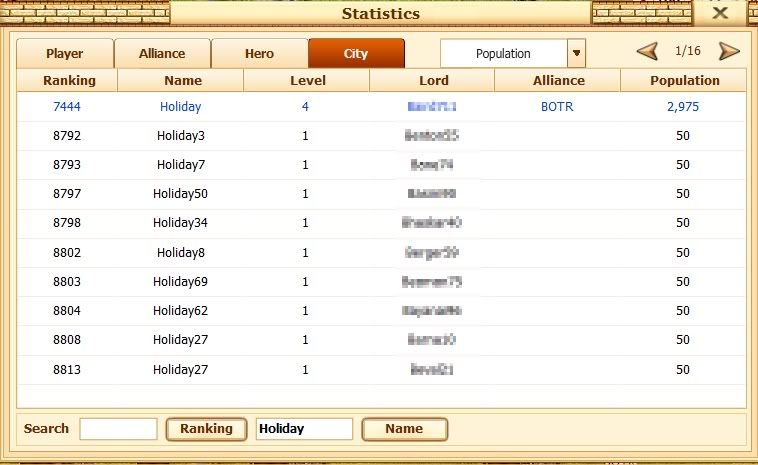The image size is (758, 465).
Task: Select the Holiday50 city row
Action: point(180,194)
